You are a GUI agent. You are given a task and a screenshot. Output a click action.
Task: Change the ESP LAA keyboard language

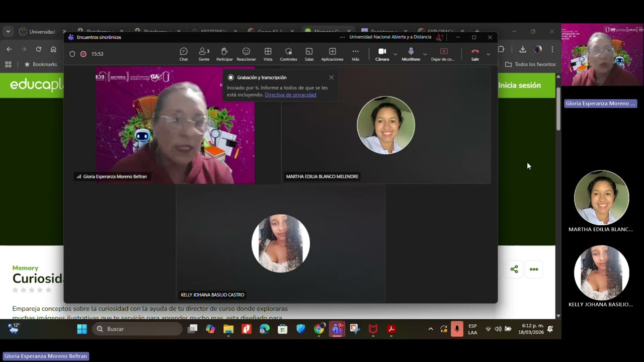pyautogui.click(x=472, y=329)
